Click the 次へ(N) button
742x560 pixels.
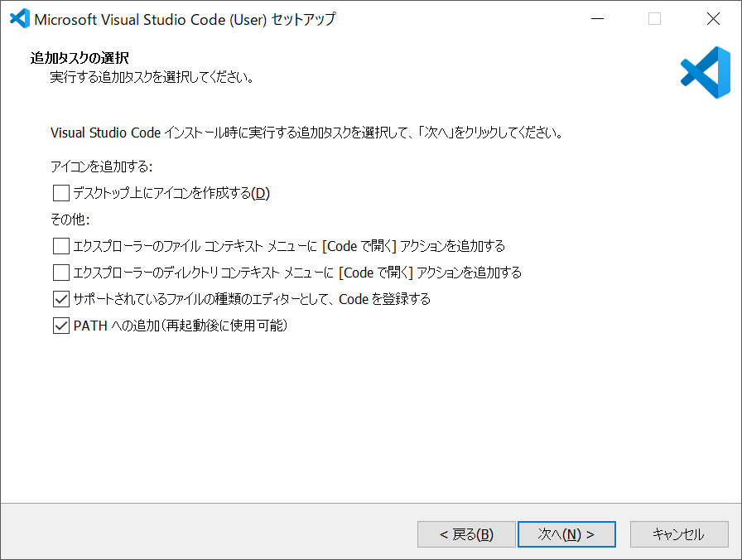click(x=566, y=534)
